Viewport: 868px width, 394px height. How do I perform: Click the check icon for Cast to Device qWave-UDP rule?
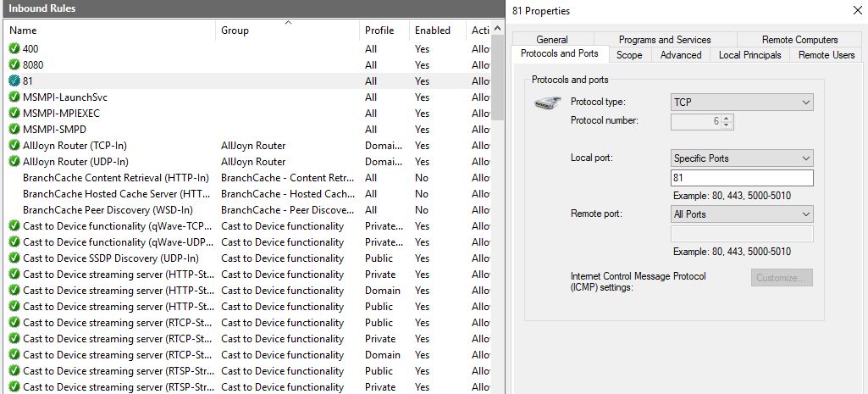click(x=14, y=242)
